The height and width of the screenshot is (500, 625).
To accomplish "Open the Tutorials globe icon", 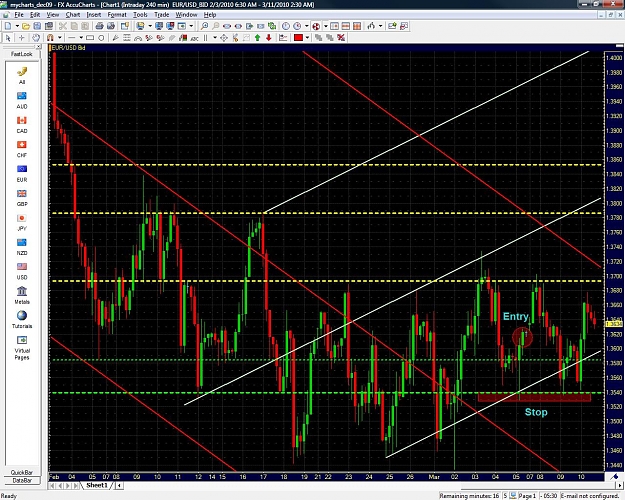I will (22, 319).
